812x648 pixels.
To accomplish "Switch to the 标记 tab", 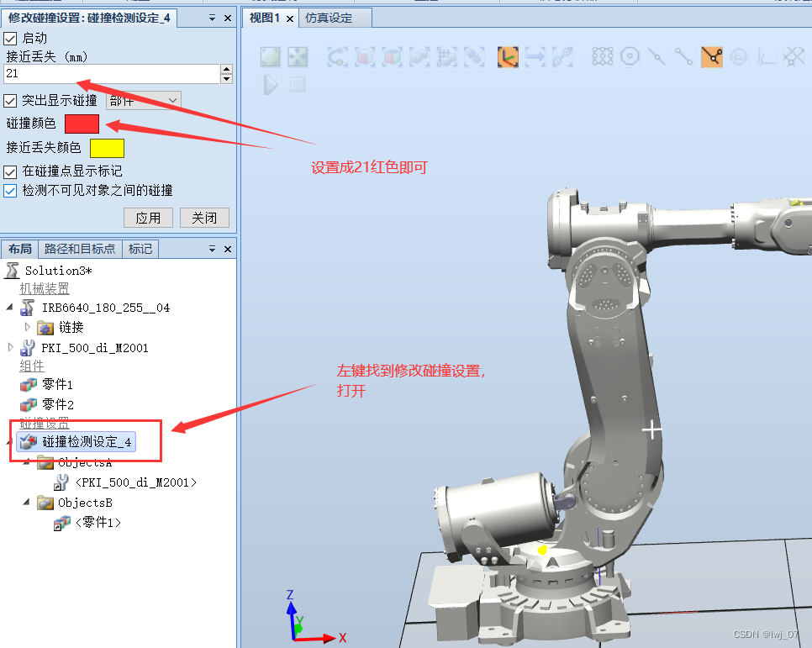I will pos(140,249).
